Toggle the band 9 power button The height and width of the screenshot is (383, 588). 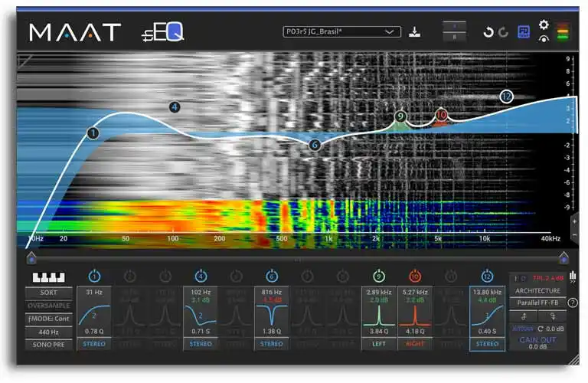point(379,276)
